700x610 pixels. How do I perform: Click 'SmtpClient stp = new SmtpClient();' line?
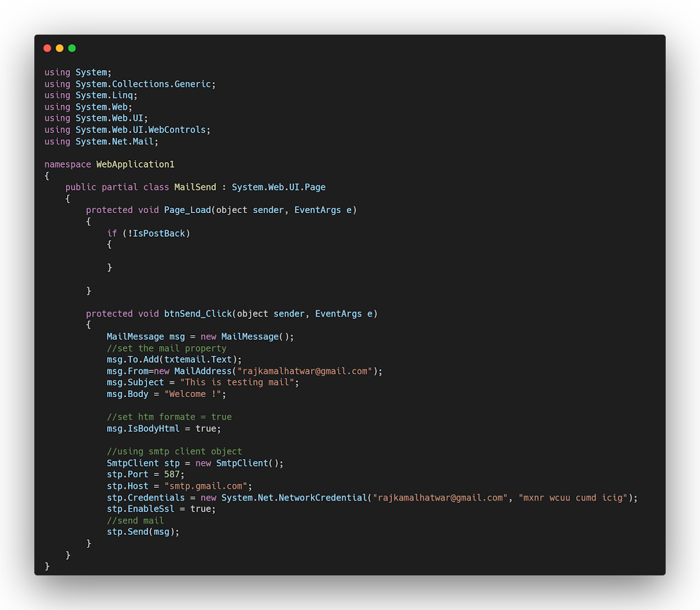point(195,463)
